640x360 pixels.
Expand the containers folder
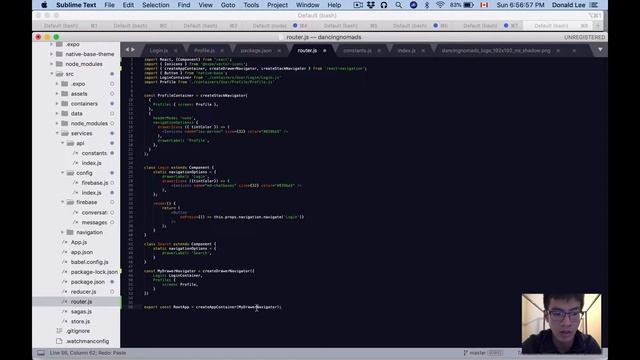(57, 104)
